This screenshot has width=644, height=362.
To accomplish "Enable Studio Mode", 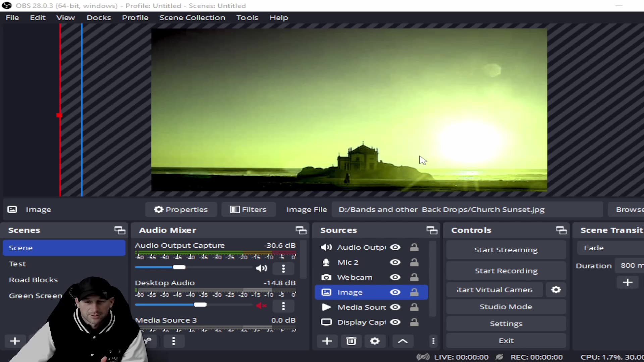I will pyautogui.click(x=506, y=306).
